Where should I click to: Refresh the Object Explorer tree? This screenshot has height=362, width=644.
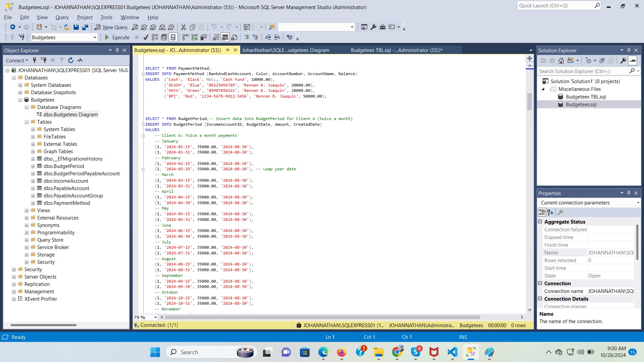coord(70,60)
